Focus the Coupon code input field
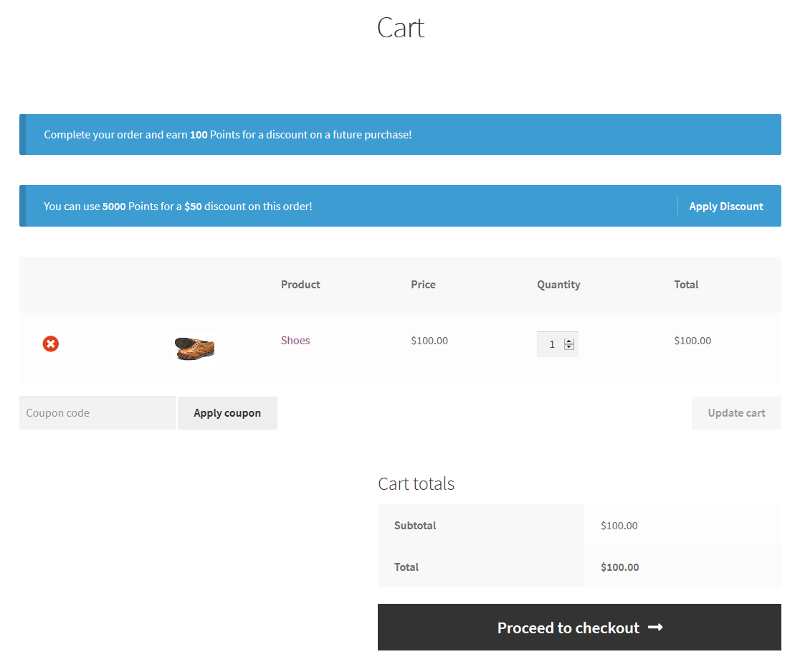 pos(97,413)
